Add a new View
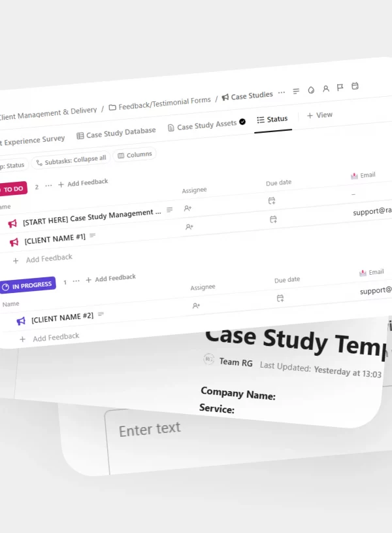 pos(319,115)
